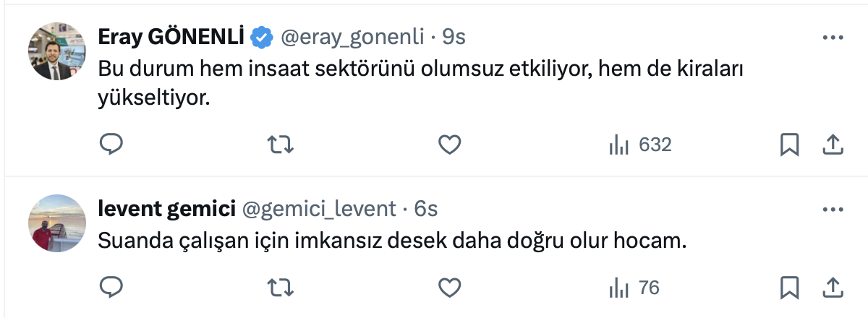Open the 6s timestamp on levent's reply
This screenshot has height=318, width=868.
click(x=426, y=209)
